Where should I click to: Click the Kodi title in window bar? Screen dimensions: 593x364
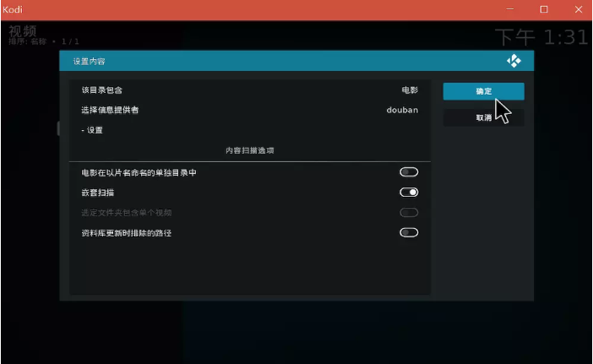14,9
